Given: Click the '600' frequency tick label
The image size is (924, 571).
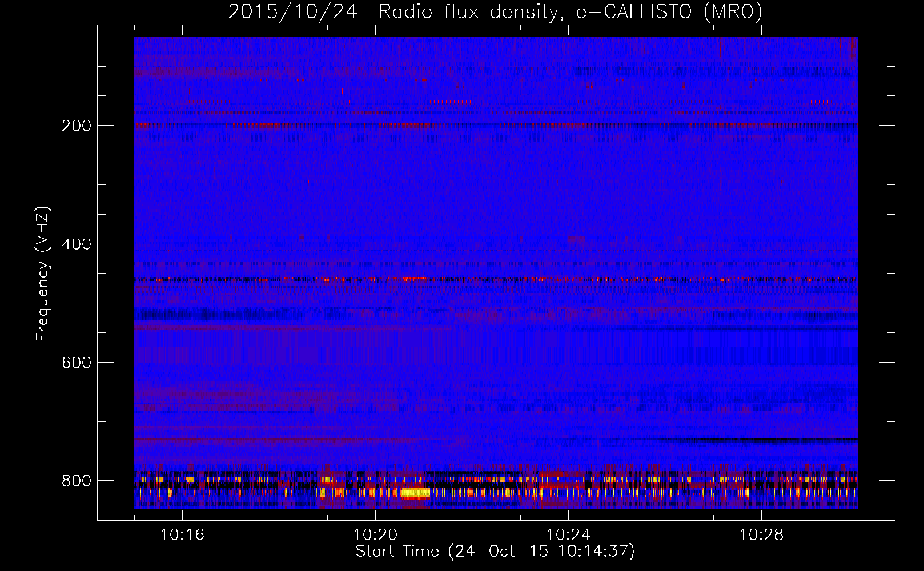Looking at the screenshot, I should pyautogui.click(x=77, y=363).
